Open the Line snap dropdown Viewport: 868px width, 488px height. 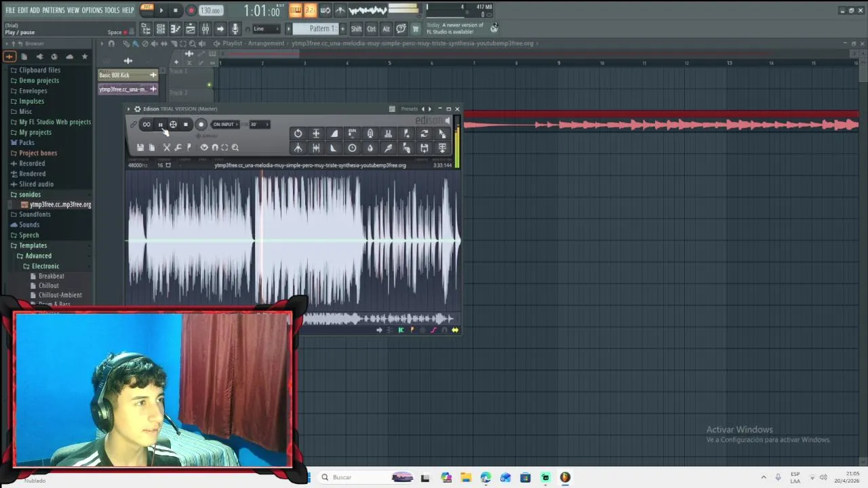click(265, 28)
